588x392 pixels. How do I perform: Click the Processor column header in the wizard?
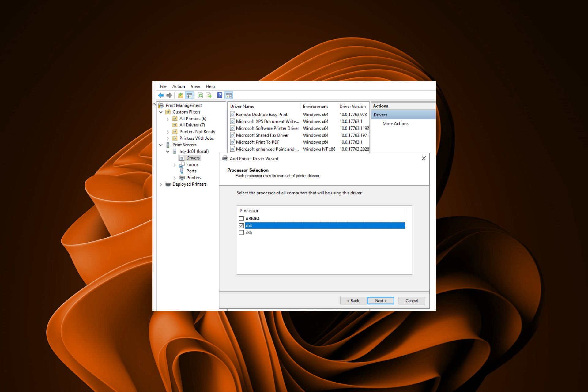tap(321, 211)
